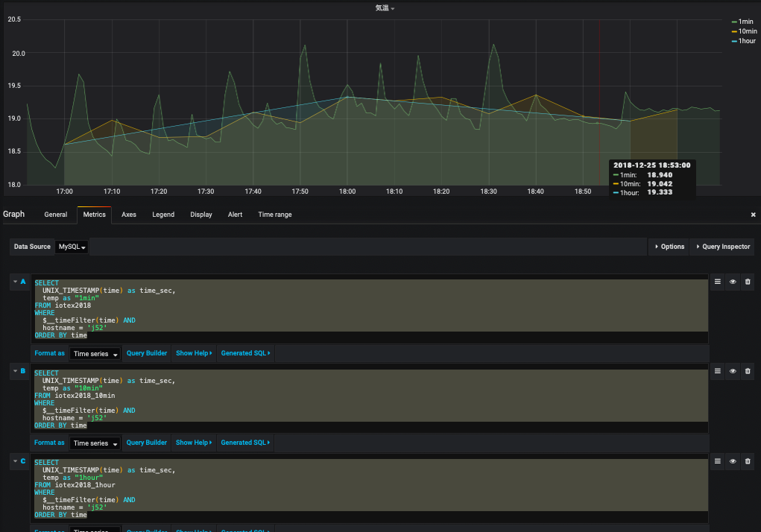The height and width of the screenshot is (532, 761).
Task: Open the Alert tab
Action: [x=235, y=215]
